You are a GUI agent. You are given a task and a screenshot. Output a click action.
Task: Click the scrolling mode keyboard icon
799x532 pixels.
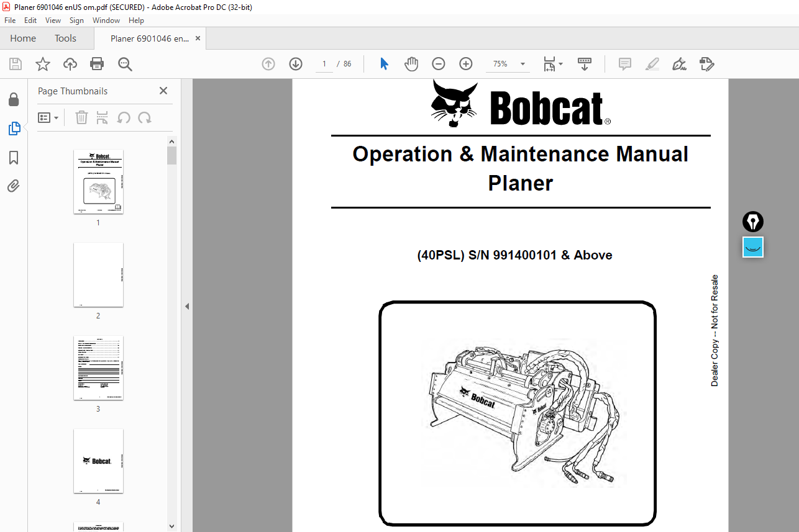584,64
